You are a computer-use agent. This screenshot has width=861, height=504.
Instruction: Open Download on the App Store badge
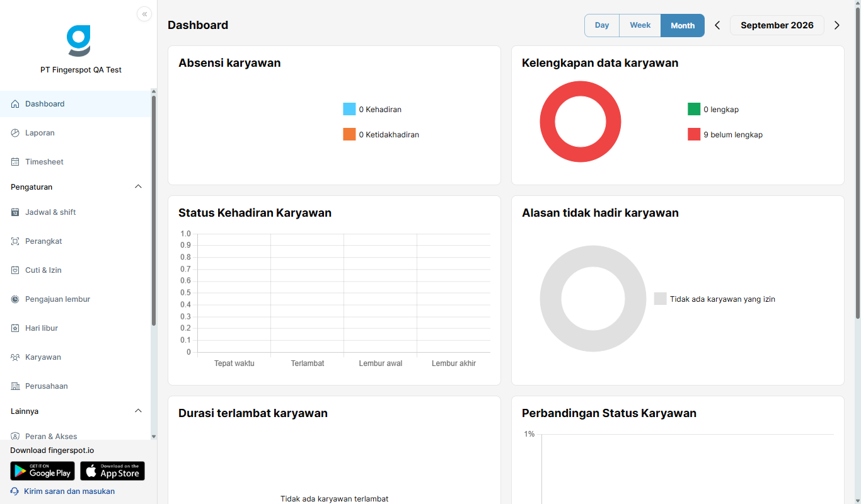(112, 471)
